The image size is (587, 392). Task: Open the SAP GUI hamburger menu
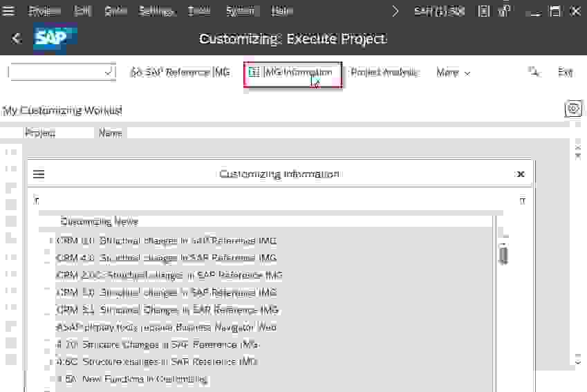(8, 11)
